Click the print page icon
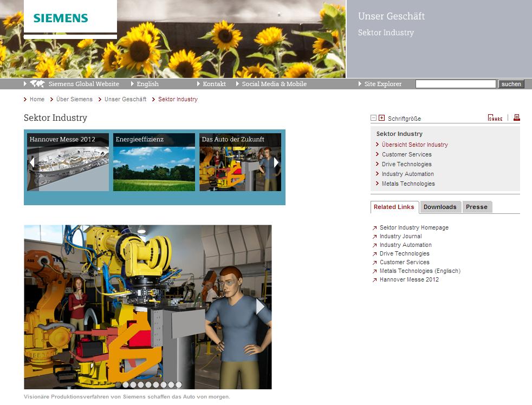 517,117
